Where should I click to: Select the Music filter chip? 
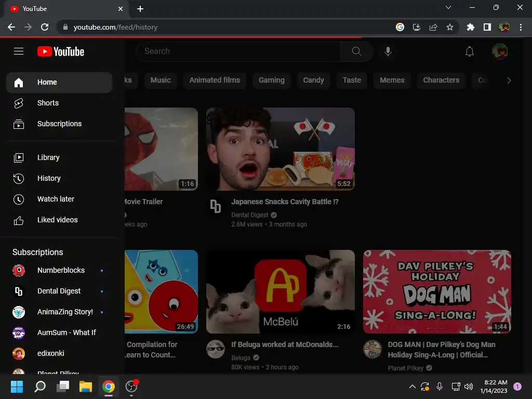[x=161, y=81]
